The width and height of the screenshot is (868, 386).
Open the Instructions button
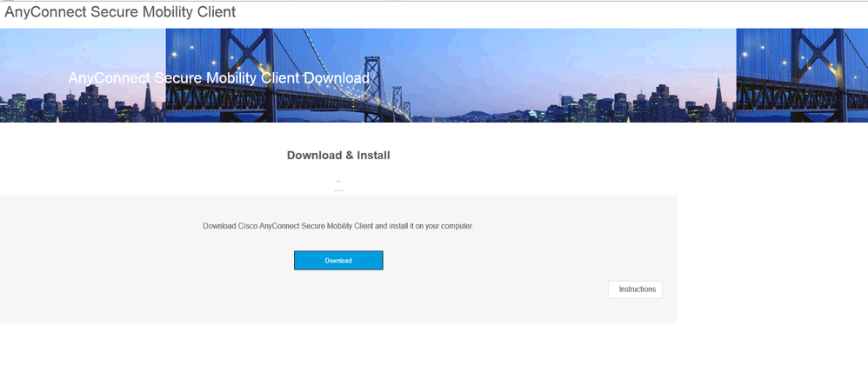(635, 289)
